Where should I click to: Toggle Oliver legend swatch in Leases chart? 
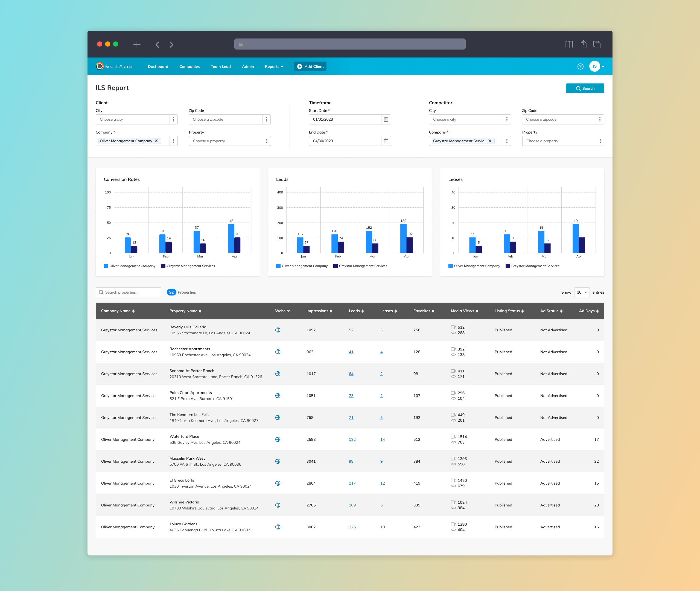[x=451, y=266]
